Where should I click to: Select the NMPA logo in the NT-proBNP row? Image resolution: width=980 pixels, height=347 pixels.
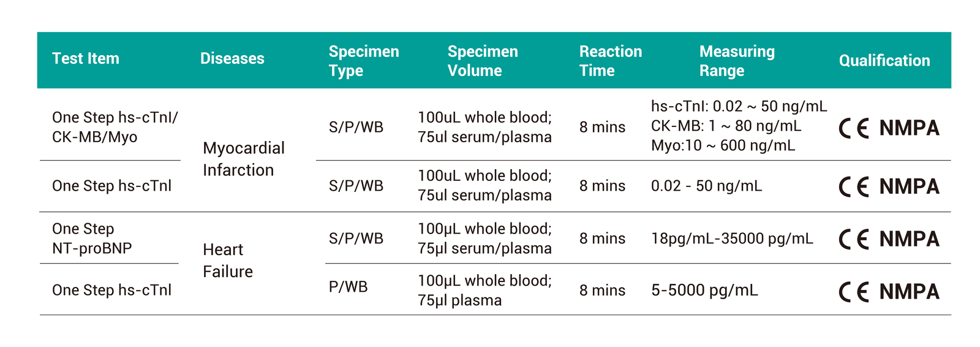[x=909, y=239]
